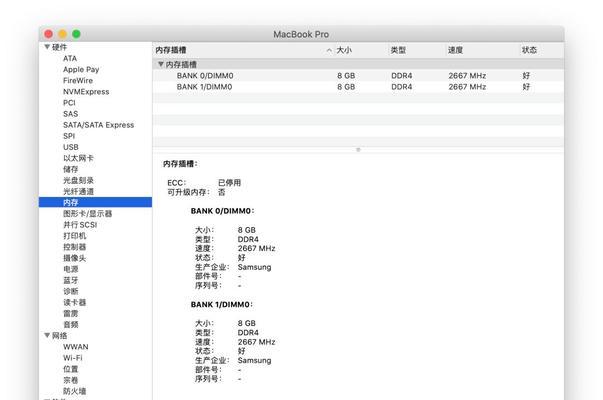Select ATA in the hardware list

(70, 58)
